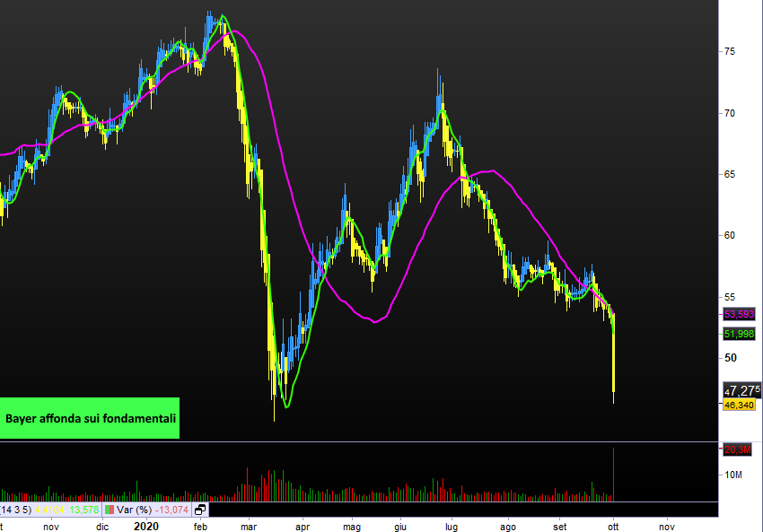Screen dimensions: 763x532
Task: Click the 'ott' month label on time axis
Action: click(x=614, y=528)
